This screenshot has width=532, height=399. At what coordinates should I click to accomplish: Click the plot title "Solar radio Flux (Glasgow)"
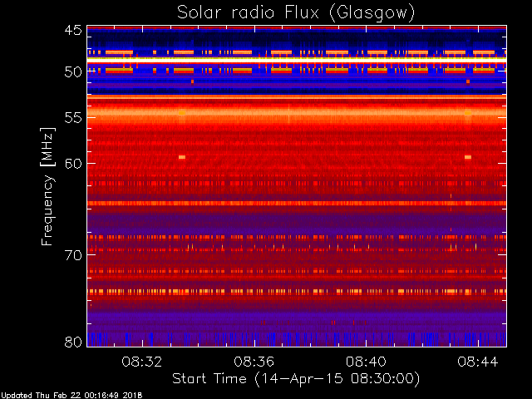pyautogui.click(x=296, y=13)
